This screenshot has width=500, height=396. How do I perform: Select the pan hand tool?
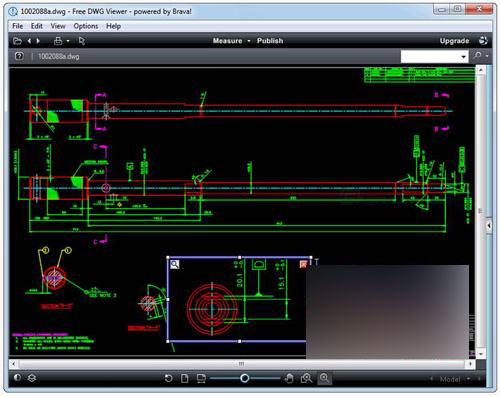pos(289,378)
